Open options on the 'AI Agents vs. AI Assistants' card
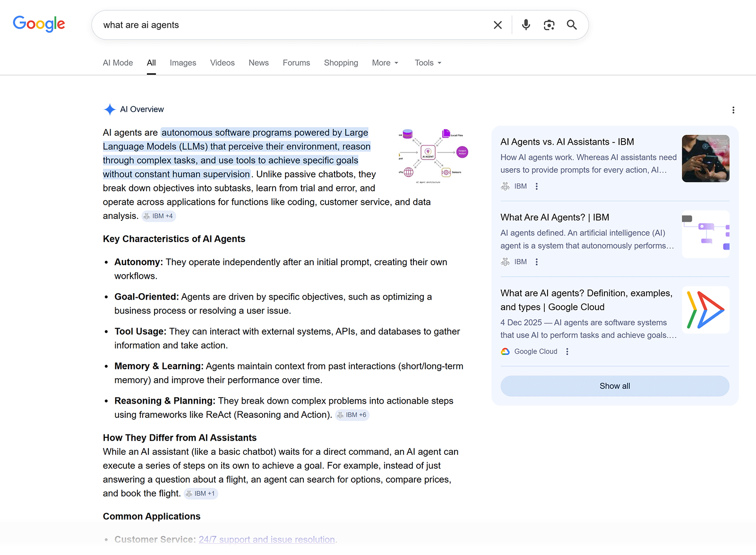 pyautogui.click(x=536, y=186)
